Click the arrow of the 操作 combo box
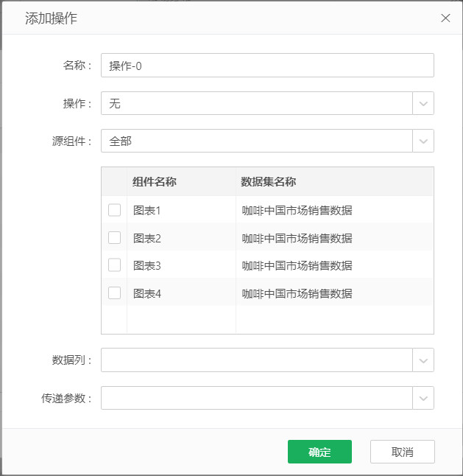Screen dimensions: 463x476 423,103
